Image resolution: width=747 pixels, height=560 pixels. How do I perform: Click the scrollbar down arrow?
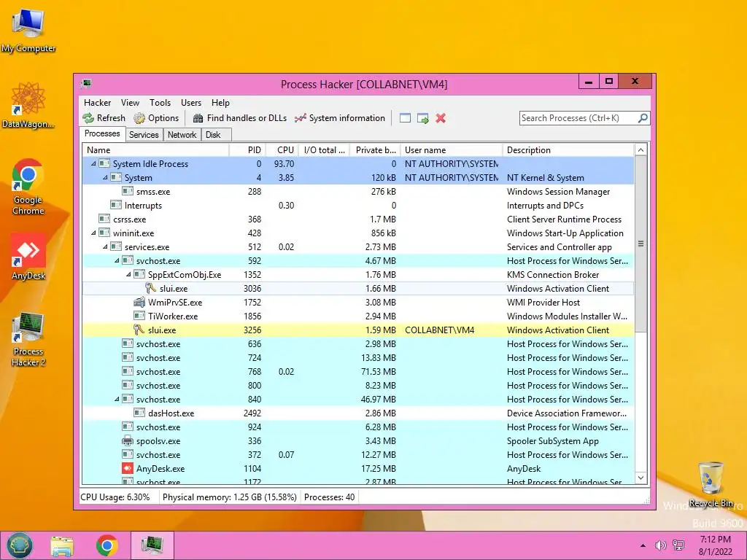[x=640, y=478]
